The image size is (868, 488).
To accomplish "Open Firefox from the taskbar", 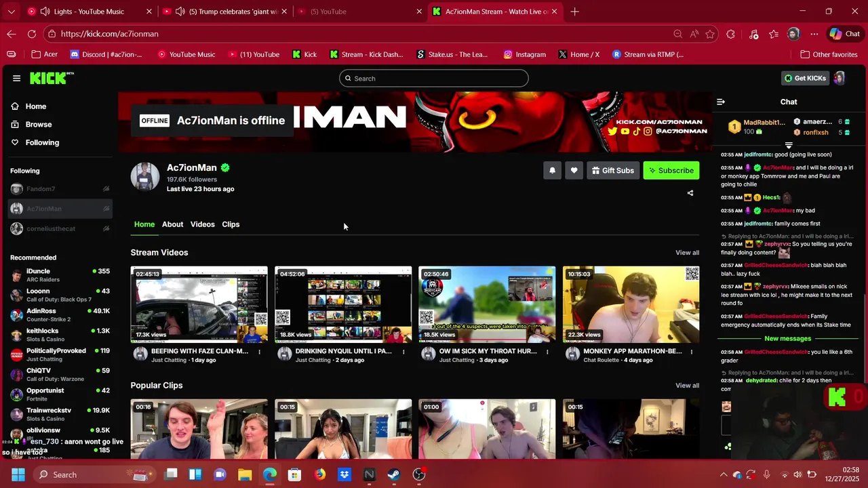I will [319, 474].
